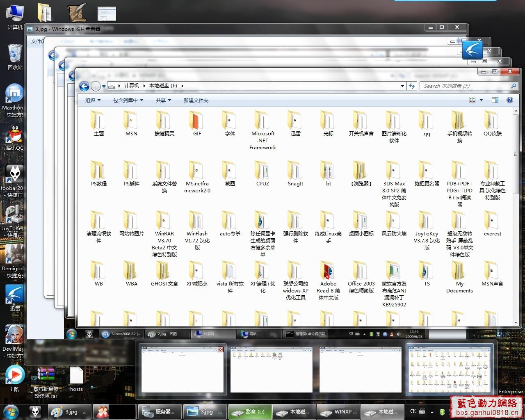Expand the 组织 (Organize) dropdown

coord(93,100)
